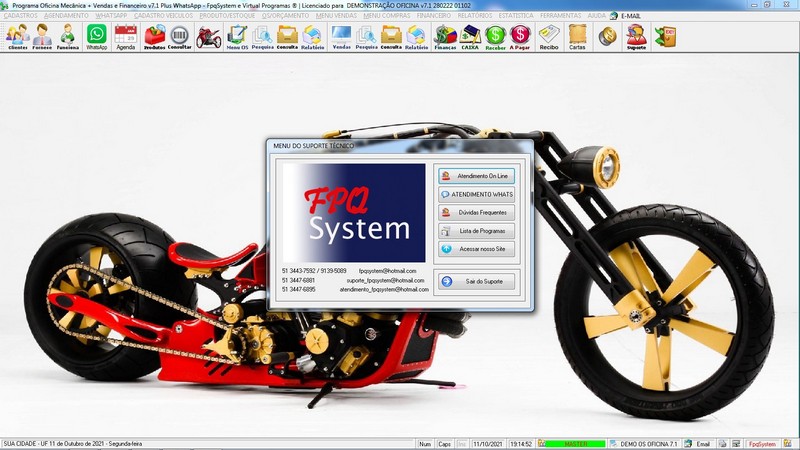Click the exit door toolbar icon
This screenshot has width=800, height=450.
point(665,37)
